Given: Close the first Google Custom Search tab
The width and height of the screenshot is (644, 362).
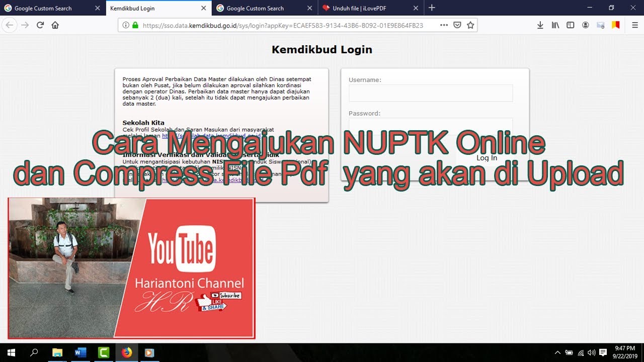Looking at the screenshot, I should point(97,8).
